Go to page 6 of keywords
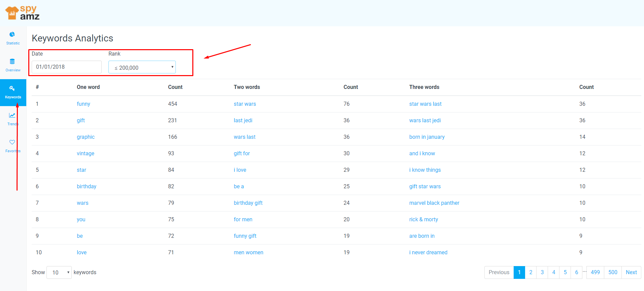This screenshot has height=291, width=644. (577, 272)
